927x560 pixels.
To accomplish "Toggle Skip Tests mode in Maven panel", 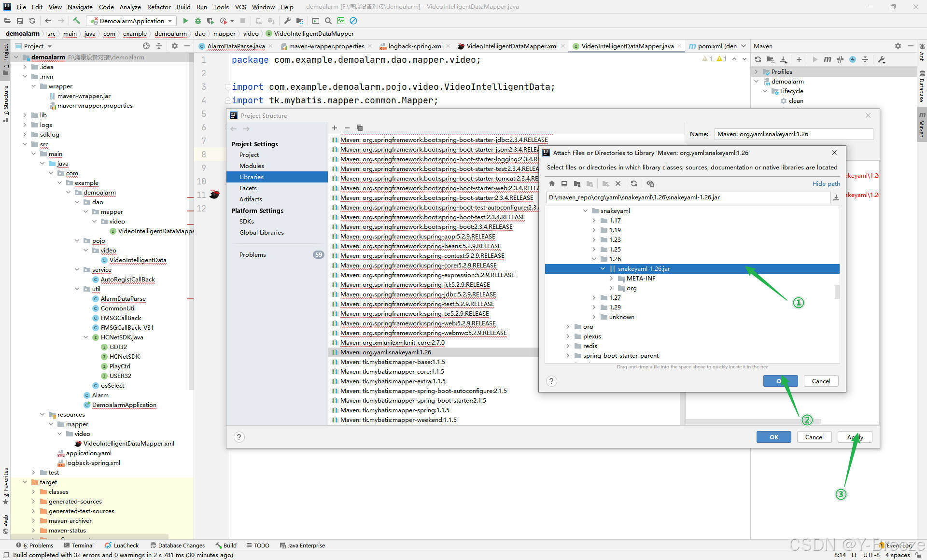I will (840, 59).
